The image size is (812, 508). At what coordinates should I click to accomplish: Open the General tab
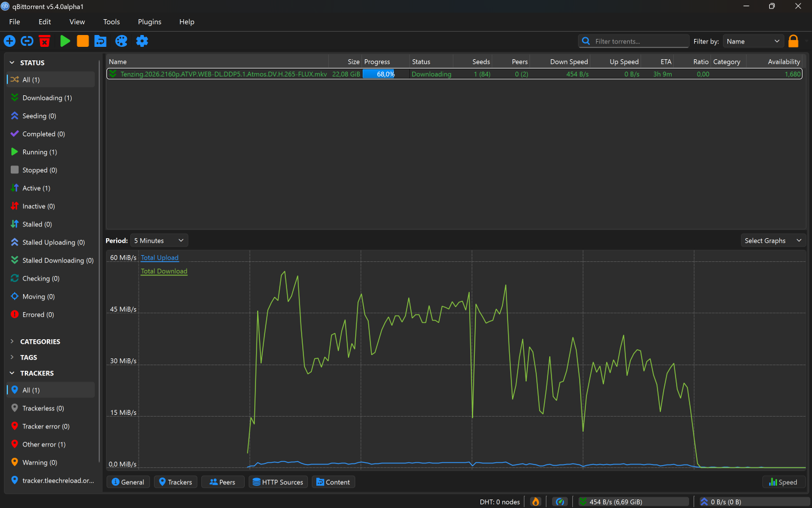[128, 482]
